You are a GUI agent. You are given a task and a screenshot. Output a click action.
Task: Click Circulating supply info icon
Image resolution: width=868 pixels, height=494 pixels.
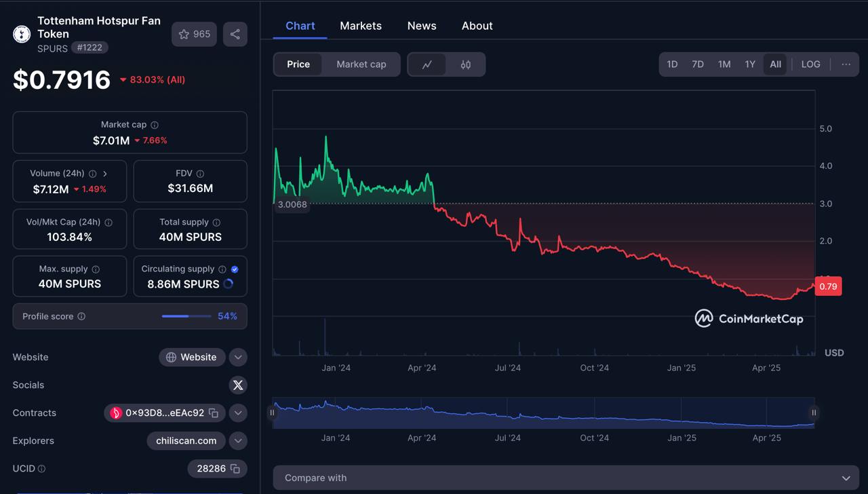point(221,269)
